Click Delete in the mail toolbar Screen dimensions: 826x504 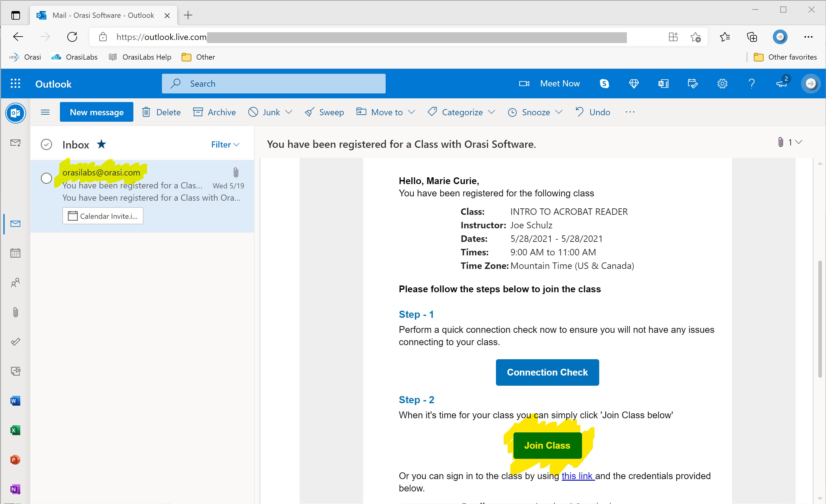point(161,112)
